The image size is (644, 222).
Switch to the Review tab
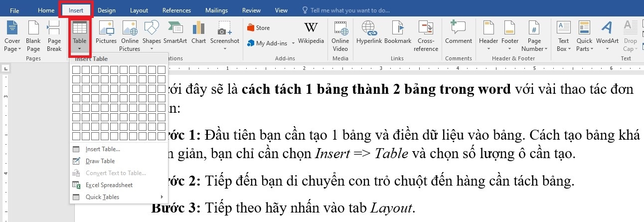pyautogui.click(x=251, y=10)
